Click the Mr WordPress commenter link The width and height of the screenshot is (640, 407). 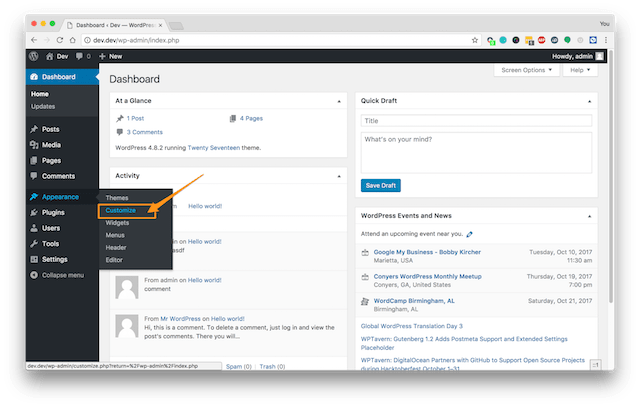tap(180, 319)
